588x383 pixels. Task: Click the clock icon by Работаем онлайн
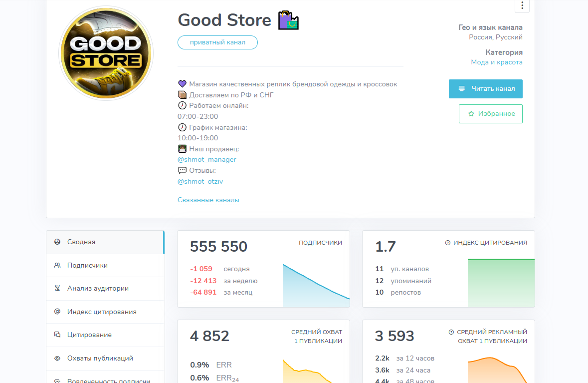182,105
